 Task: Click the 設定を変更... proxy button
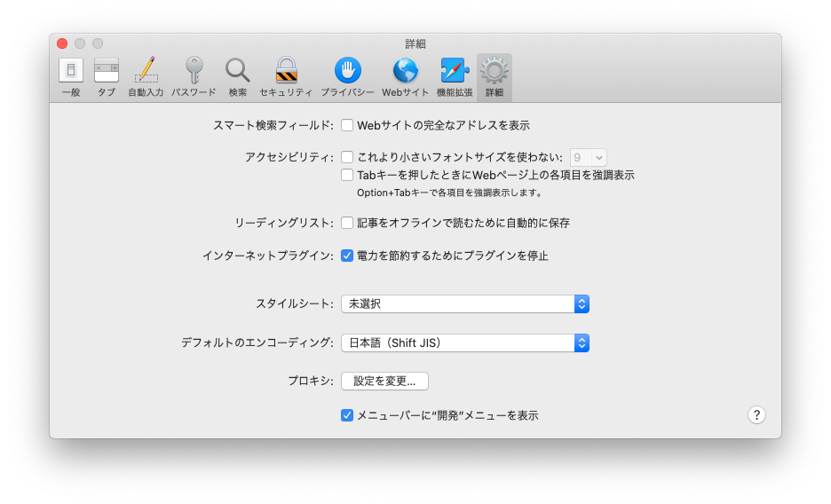click(x=384, y=382)
